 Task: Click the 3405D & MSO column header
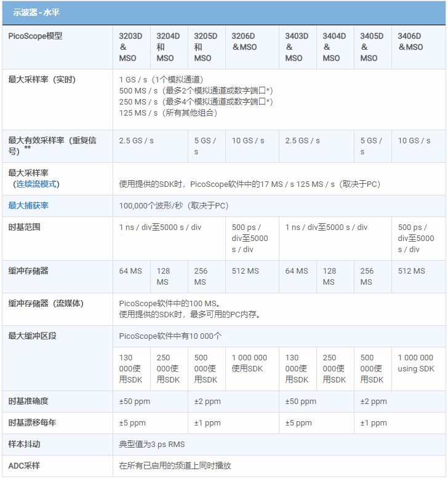click(x=372, y=47)
